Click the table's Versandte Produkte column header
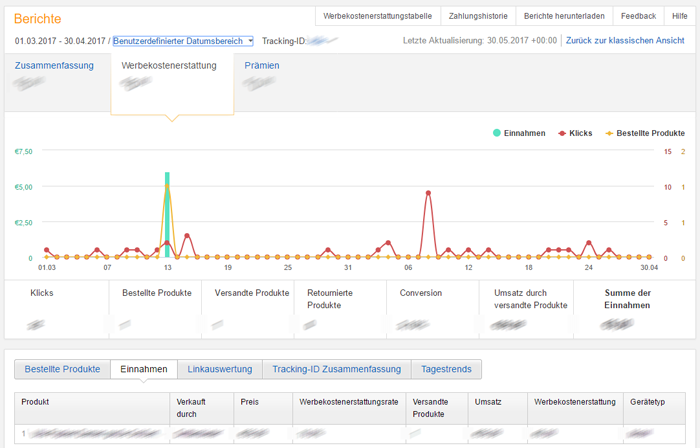The height and width of the screenshot is (448, 700). pos(437,408)
